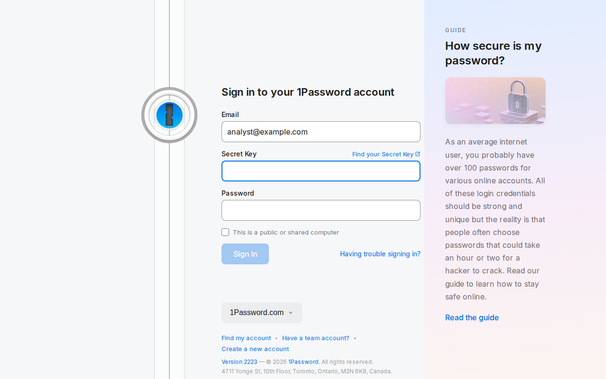Click the Password input field
606x379 pixels.
[321, 210]
